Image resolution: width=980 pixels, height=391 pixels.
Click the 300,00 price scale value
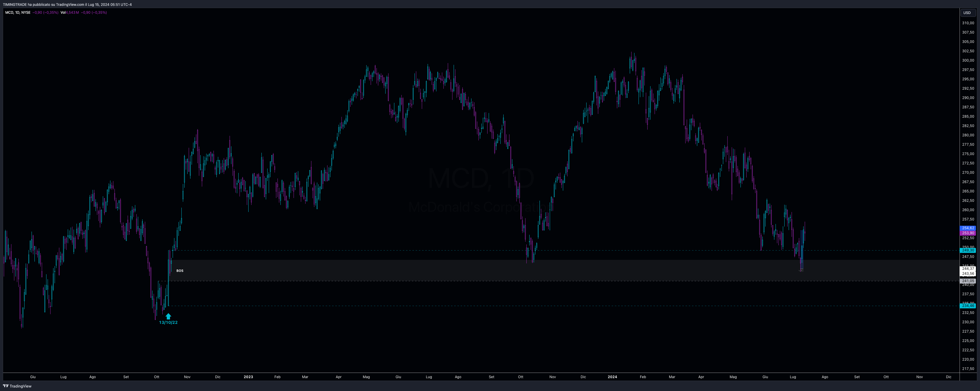coord(968,60)
